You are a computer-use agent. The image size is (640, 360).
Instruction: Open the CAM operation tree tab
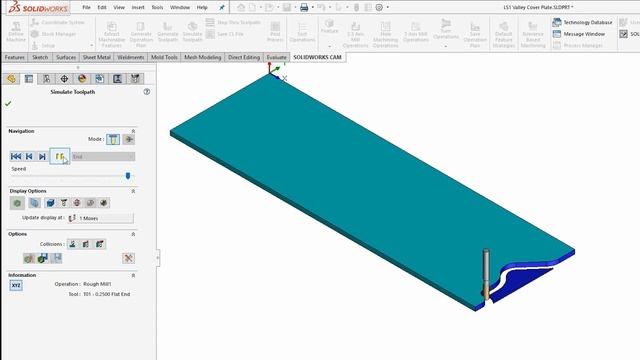coord(118,79)
